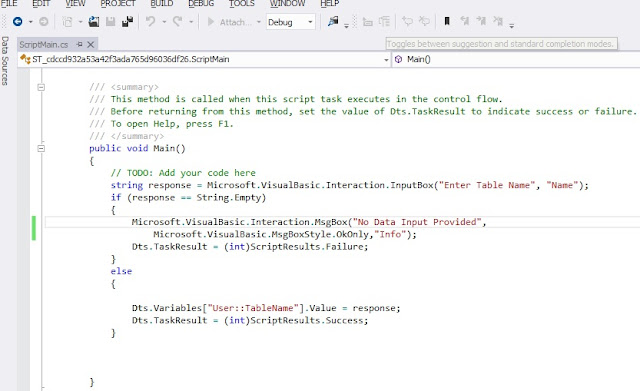
Task: Click the Undo arrow icon
Action: pos(151,21)
